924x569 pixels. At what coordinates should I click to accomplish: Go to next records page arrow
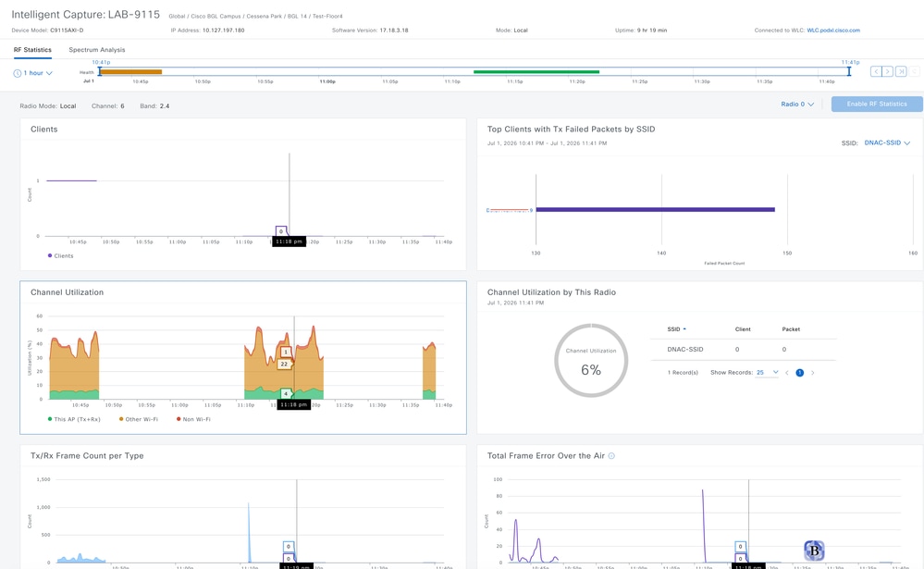click(x=813, y=373)
